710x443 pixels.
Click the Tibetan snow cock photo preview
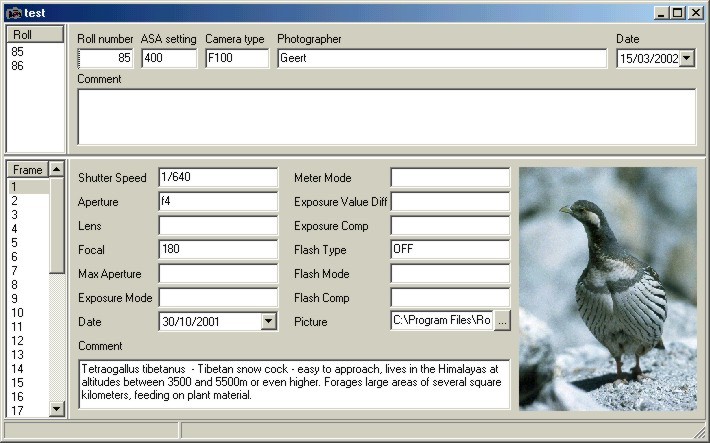[608, 289]
